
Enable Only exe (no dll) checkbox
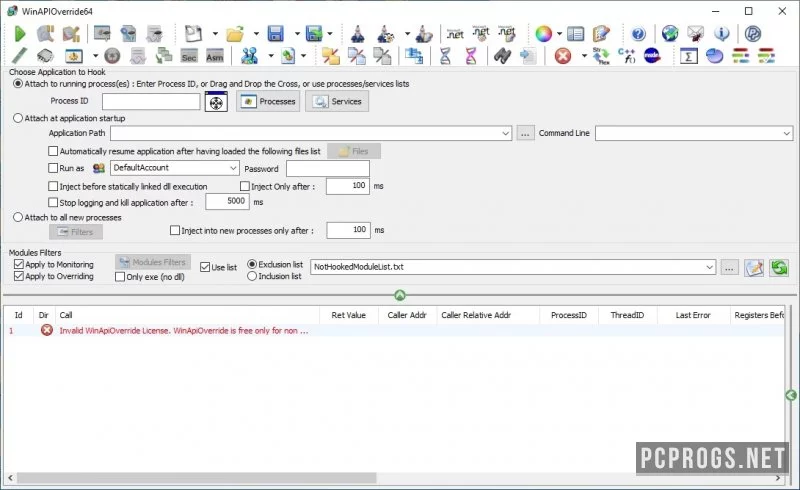(120, 277)
